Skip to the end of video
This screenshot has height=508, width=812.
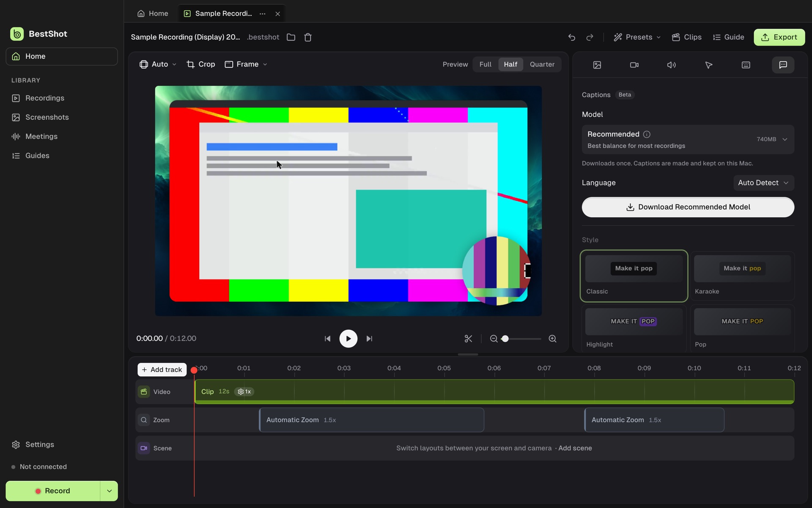click(369, 339)
